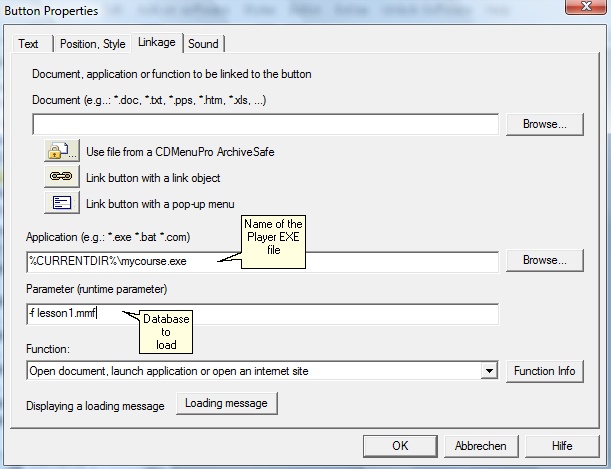Click into the Document path field

[x=265, y=124]
